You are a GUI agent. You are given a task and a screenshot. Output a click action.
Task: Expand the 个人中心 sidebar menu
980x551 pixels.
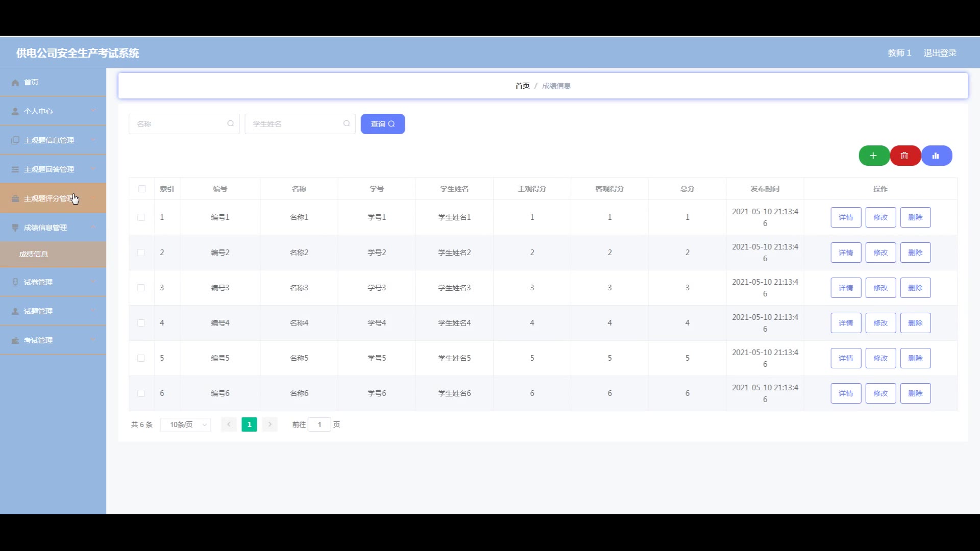pyautogui.click(x=53, y=111)
